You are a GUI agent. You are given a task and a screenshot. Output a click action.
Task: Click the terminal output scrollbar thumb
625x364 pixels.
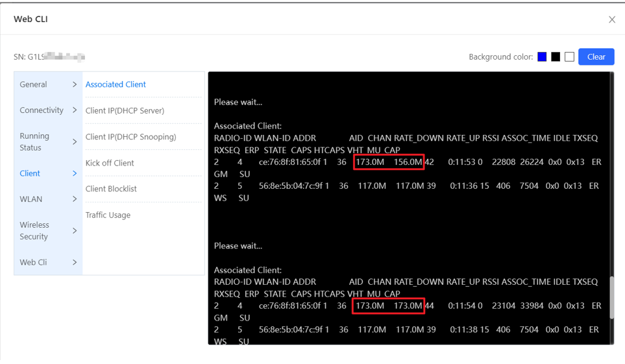612,297
